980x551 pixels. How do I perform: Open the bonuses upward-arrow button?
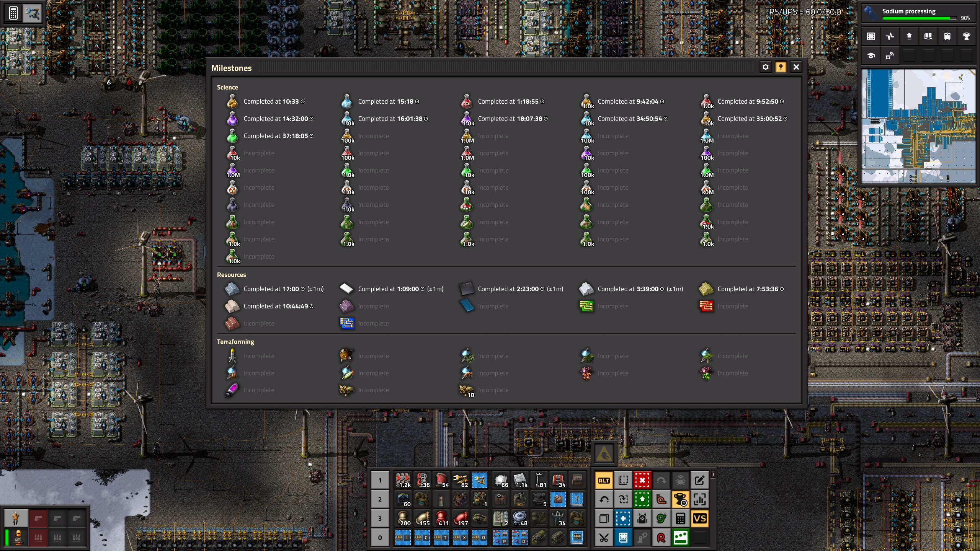(909, 36)
